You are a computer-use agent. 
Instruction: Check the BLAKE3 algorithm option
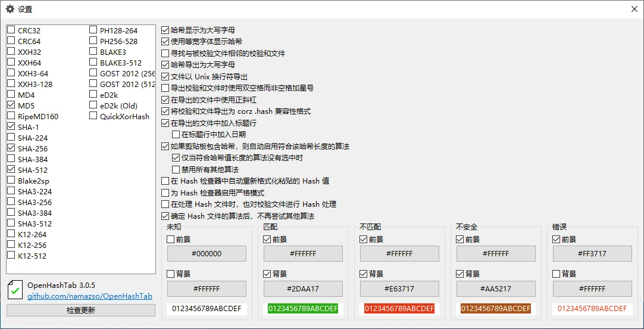click(93, 52)
